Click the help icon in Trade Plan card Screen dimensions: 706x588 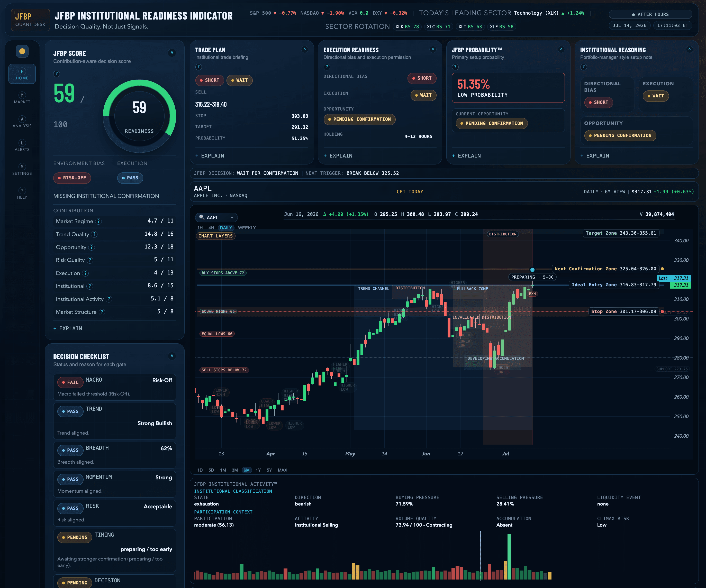pyautogui.click(x=198, y=67)
